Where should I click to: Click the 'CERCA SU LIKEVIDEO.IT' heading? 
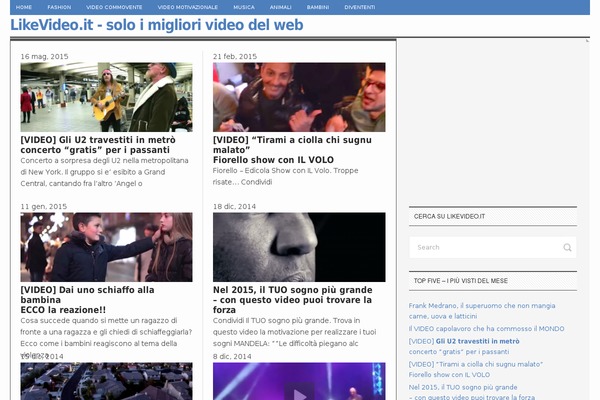449,217
